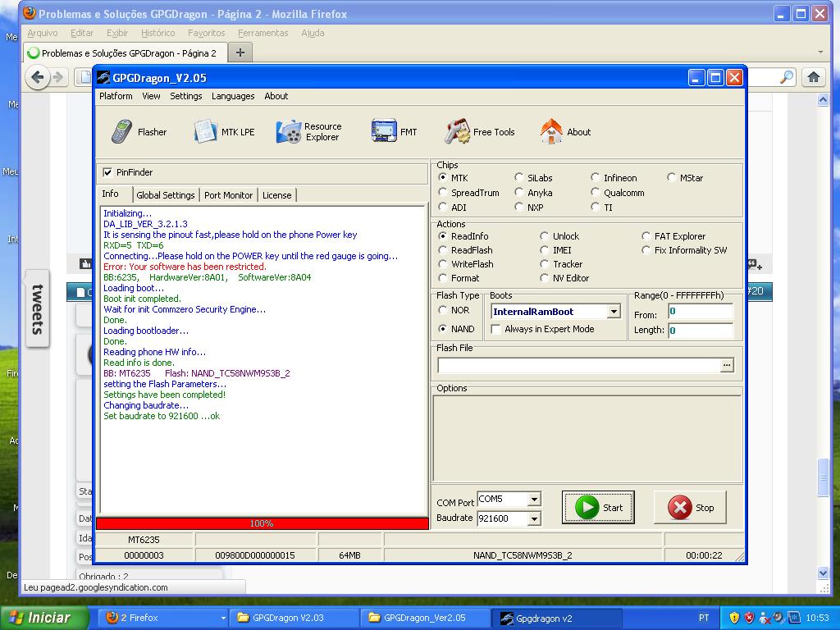Click the Iniciar start button
Screen dimensions: 840x630
tap(44, 618)
